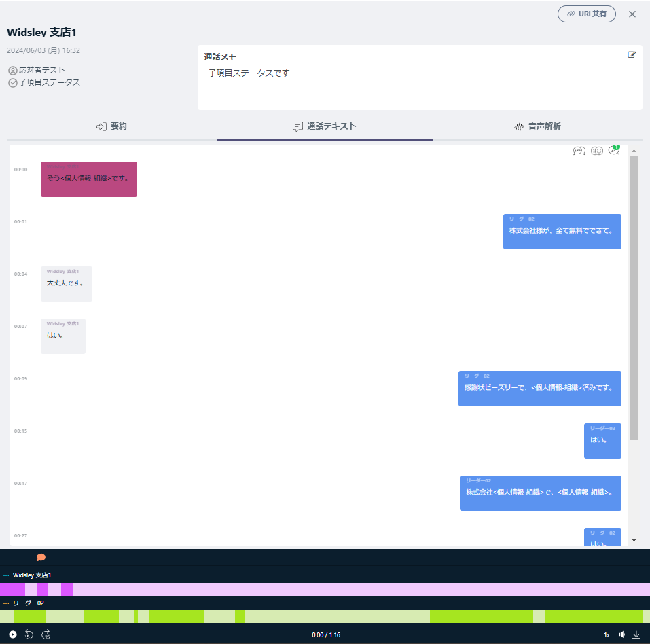Edit the 通話メモ note with pencil icon
The width and height of the screenshot is (650, 644).
[632, 55]
